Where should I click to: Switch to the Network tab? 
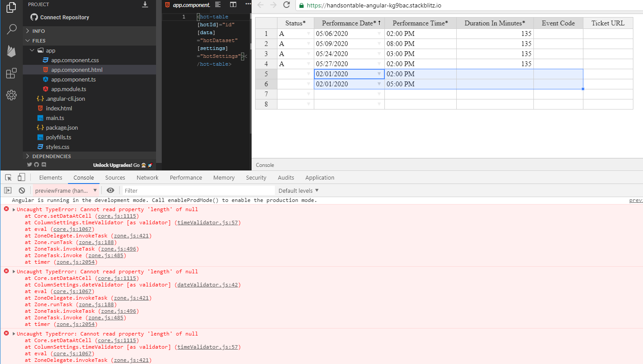point(148,177)
